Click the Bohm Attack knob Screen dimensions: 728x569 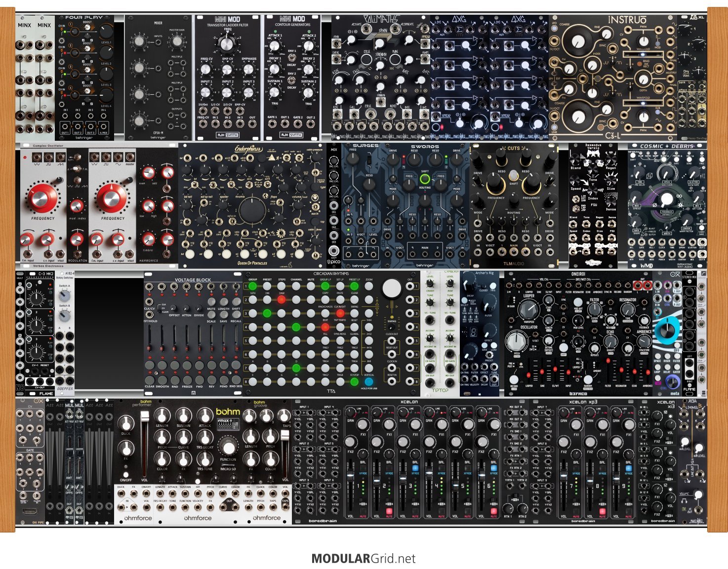point(204,415)
